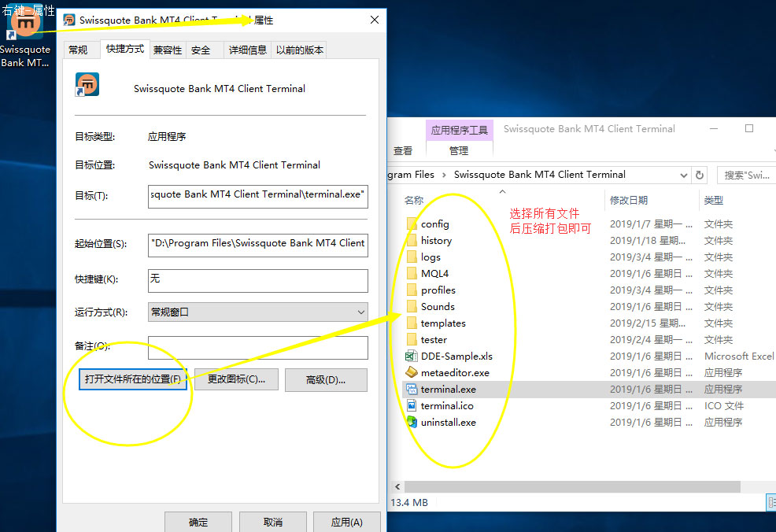Click the Swissquote Bank MT4 desktop shortcut icon
The height and width of the screenshot is (532, 776).
(25, 25)
